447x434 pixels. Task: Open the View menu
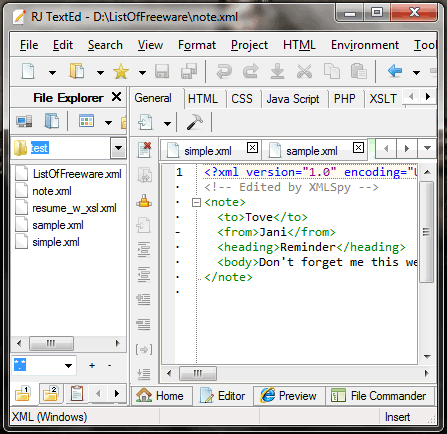pos(150,45)
